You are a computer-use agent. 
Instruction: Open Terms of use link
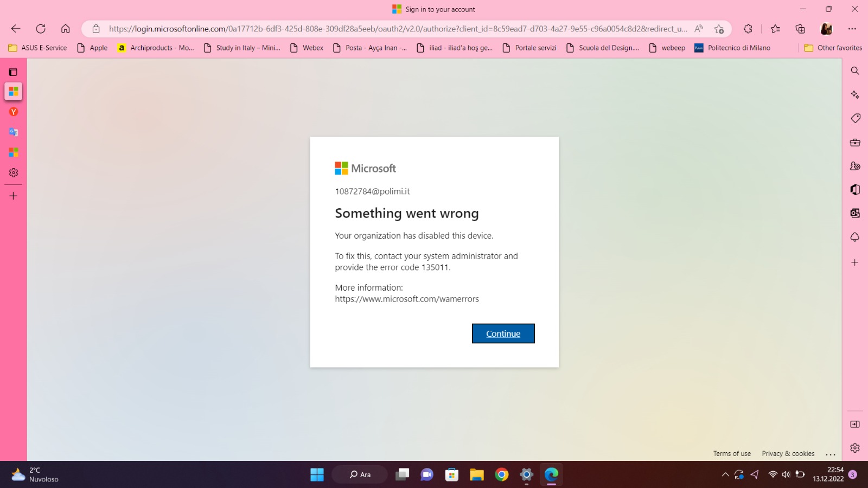pyautogui.click(x=732, y=453)
